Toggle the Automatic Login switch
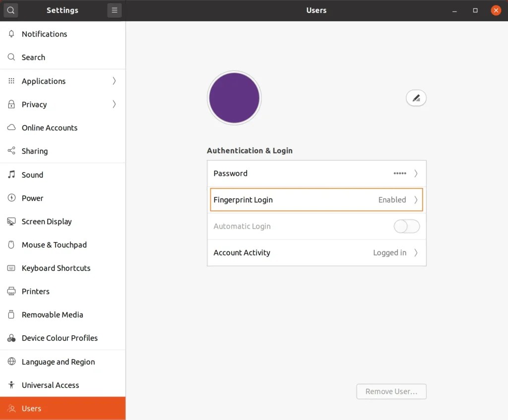508x420 pixels. coord(406,226)
